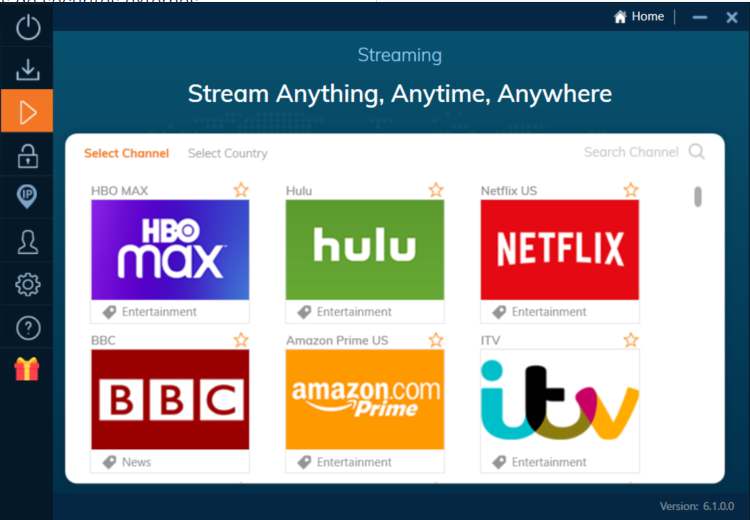Click the Entertainment tag under Hulu
750x520 pixels.
click(344, 312)
